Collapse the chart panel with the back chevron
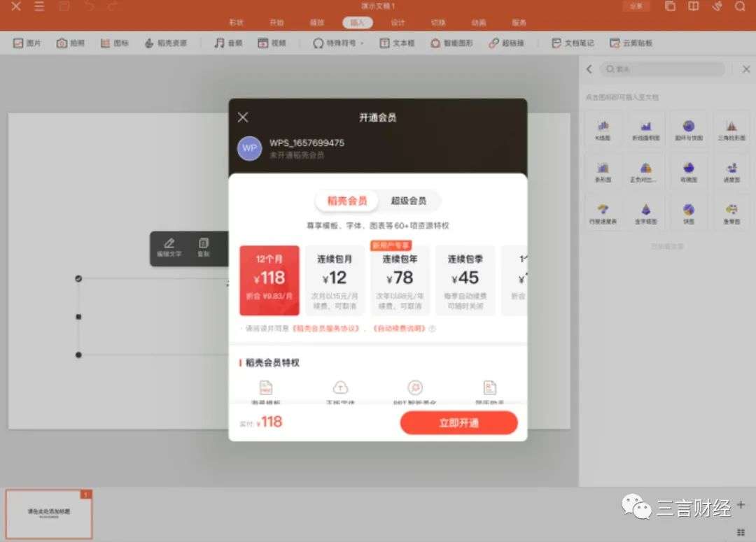Screen dimensions: 756x542 589,69
